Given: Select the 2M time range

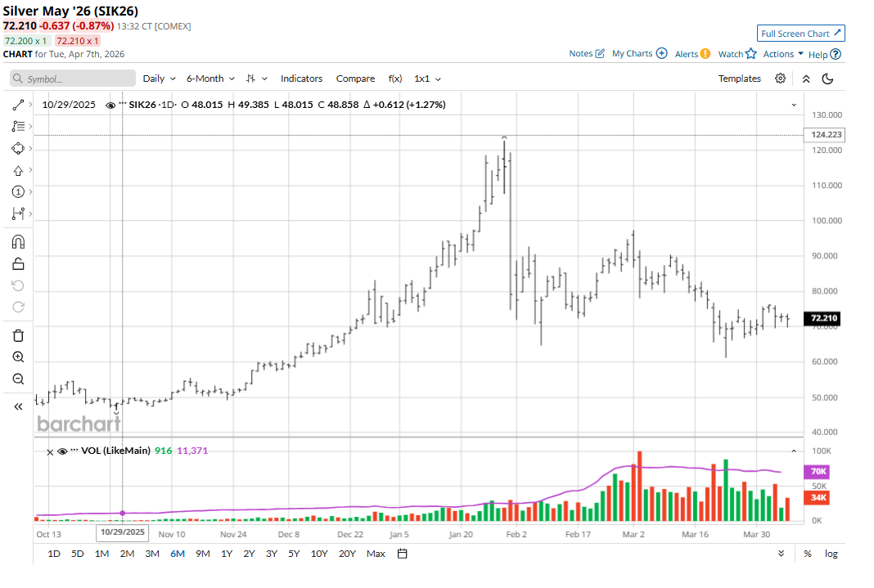Looking at the screenshot, I should 127,554.
